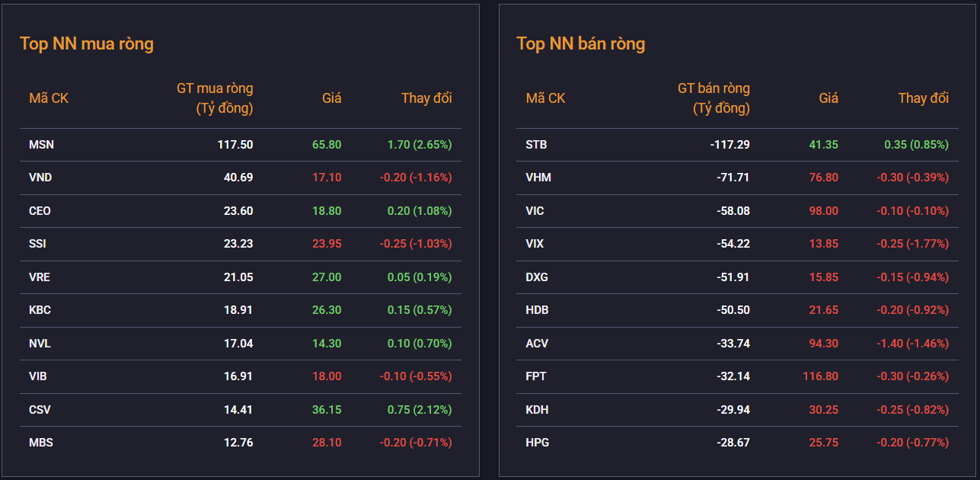Click 'Giá' column header in sell table
This screenshot has width=980, height=480.
pos(828,98)
